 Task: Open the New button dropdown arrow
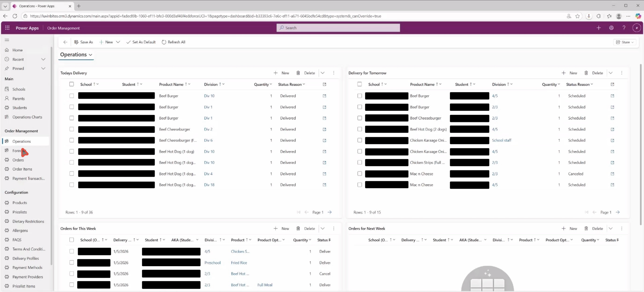118,42
